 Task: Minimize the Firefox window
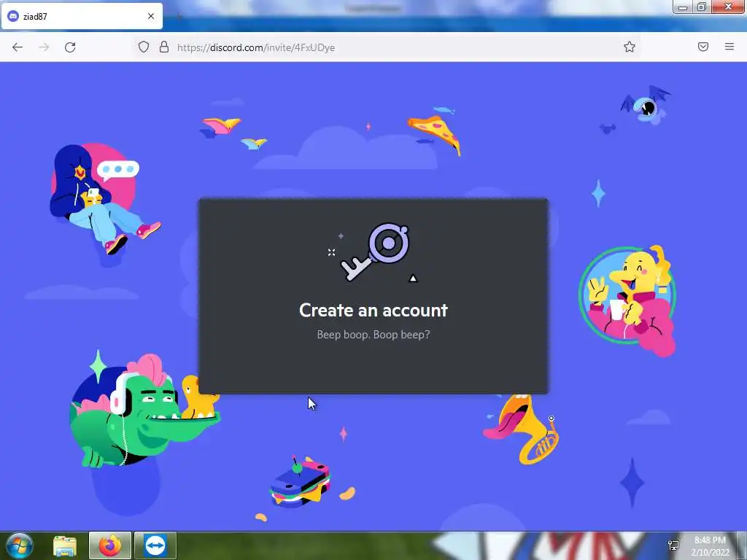[x=683, y=7]
